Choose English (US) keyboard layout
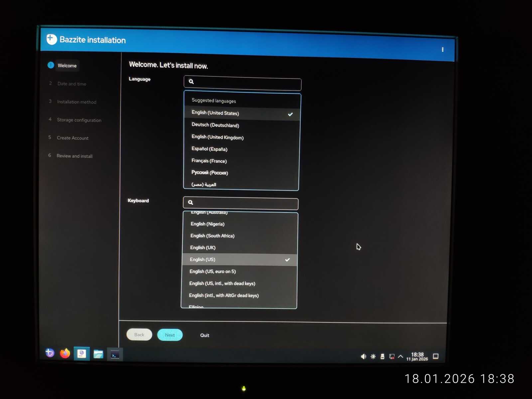Screen dimensions: 532x399 [240, 260]
